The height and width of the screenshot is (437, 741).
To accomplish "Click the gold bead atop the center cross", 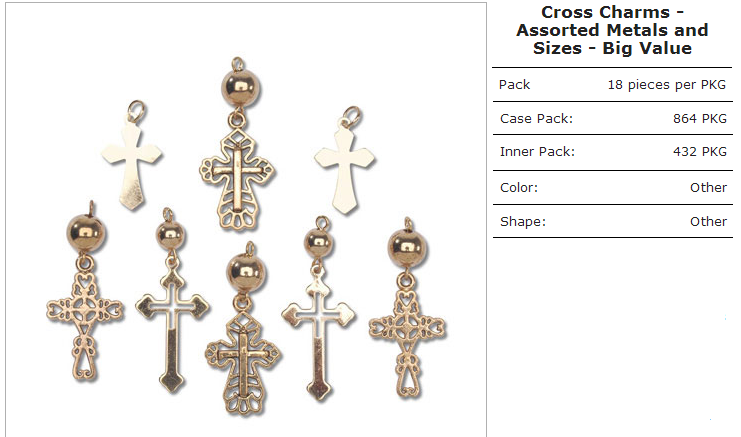I will (x=241, y=86).
